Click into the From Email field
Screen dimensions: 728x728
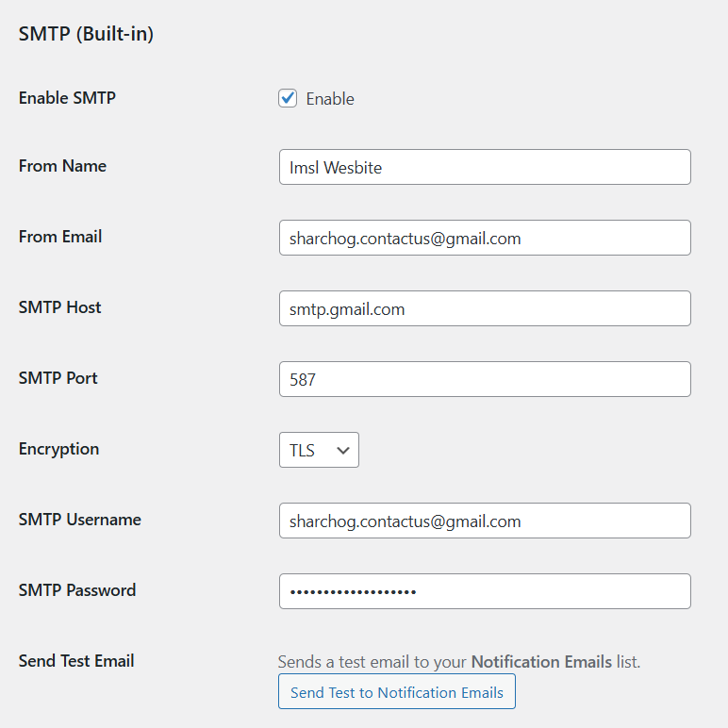click(485, 238)
